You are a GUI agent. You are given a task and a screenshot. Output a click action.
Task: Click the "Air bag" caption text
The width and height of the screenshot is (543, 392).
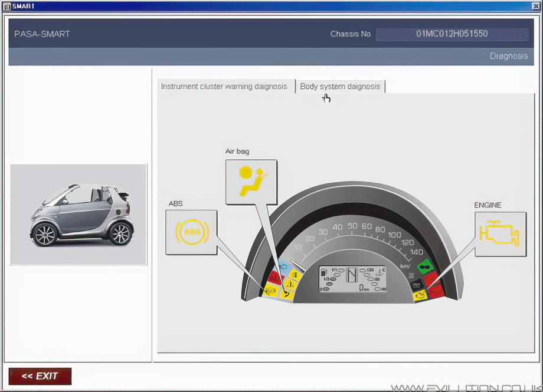pos(237,151)
